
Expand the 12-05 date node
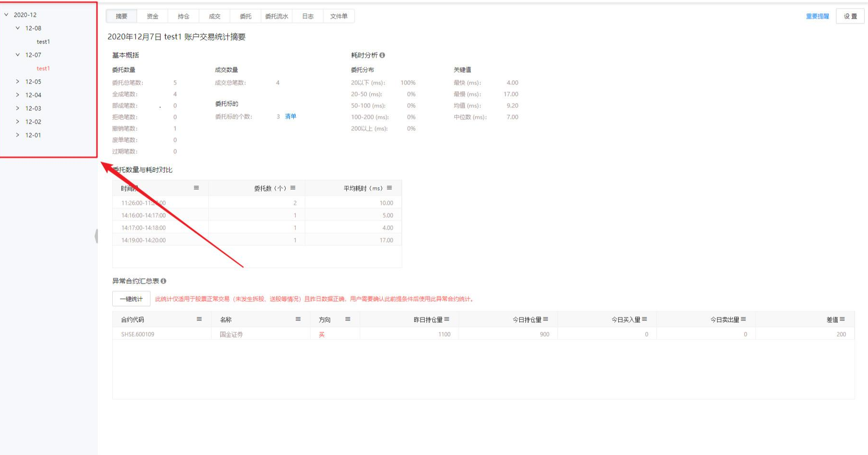pyautogui.click(x=18, y=82)
